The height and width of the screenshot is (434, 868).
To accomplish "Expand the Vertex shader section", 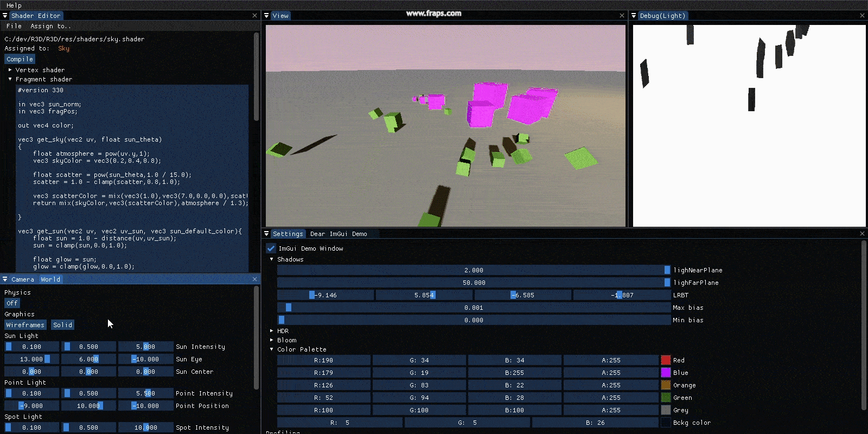I will (x=10, y=70).
